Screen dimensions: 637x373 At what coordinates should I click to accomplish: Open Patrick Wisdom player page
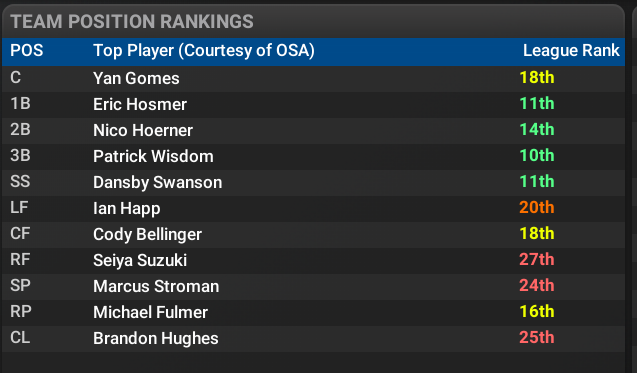[153, 156]
